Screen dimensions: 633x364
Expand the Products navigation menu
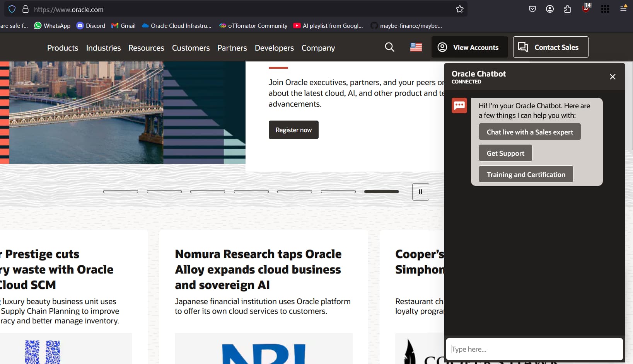63,48
